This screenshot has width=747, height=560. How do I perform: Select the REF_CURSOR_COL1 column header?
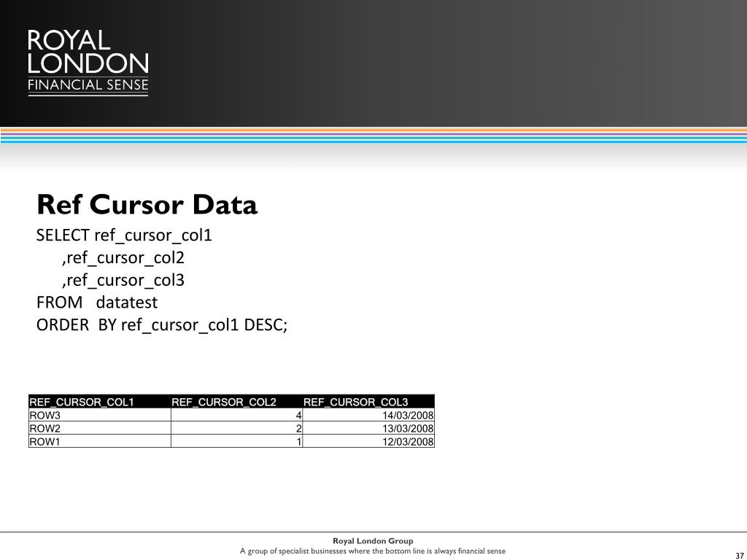(x=99, y=402)
